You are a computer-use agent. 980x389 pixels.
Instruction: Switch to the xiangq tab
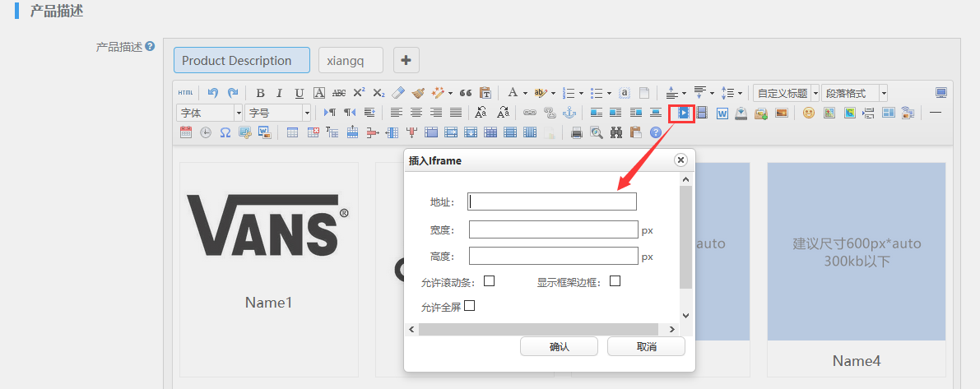351,60
